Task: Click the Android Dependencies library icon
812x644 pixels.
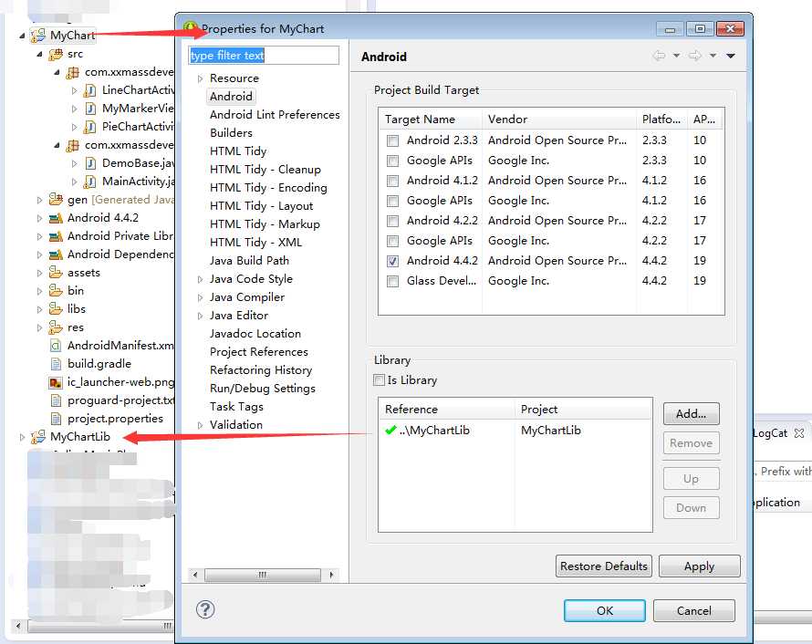Action: [x=56, y=254]
